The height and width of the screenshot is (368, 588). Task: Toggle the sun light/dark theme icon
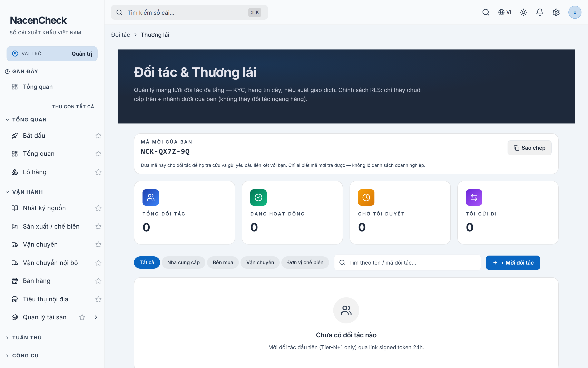523,12
